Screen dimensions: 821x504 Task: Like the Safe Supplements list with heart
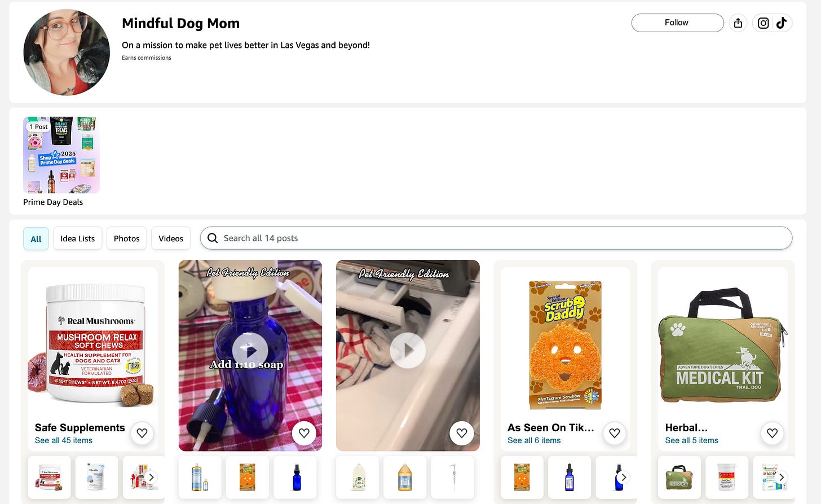pyautogui.click(x=142, y=433)
